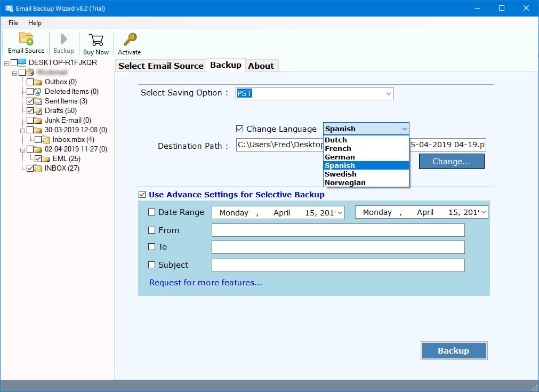
Task: Check the Outbox (0) checkbox
Action: coord(30,82)
